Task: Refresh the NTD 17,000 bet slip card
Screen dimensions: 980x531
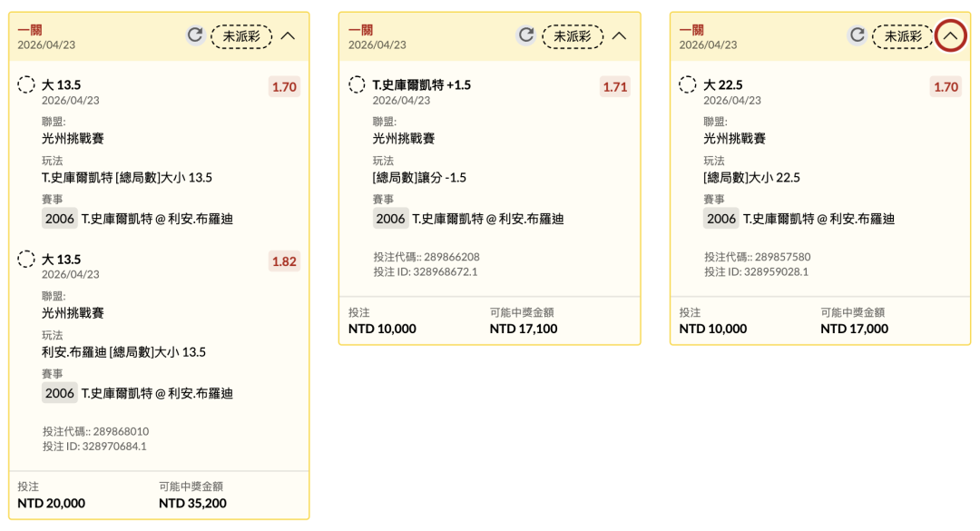Action: click(857, 35)
